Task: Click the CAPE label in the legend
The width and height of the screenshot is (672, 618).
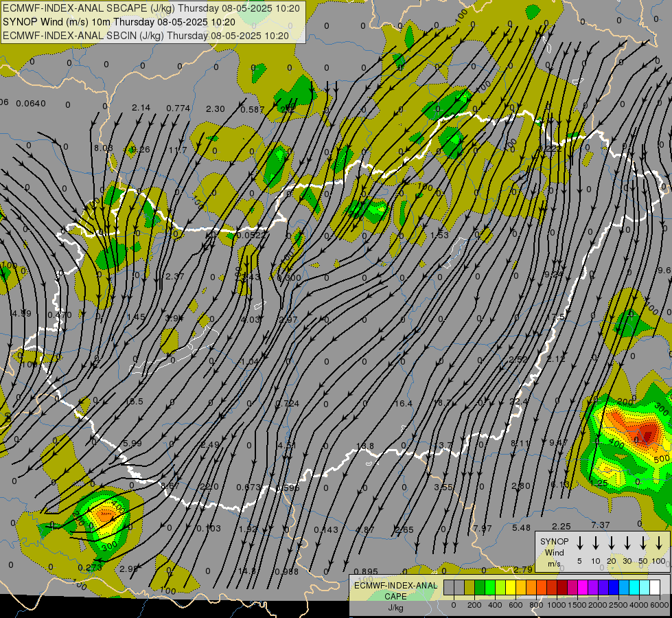Action: [395, 597]
